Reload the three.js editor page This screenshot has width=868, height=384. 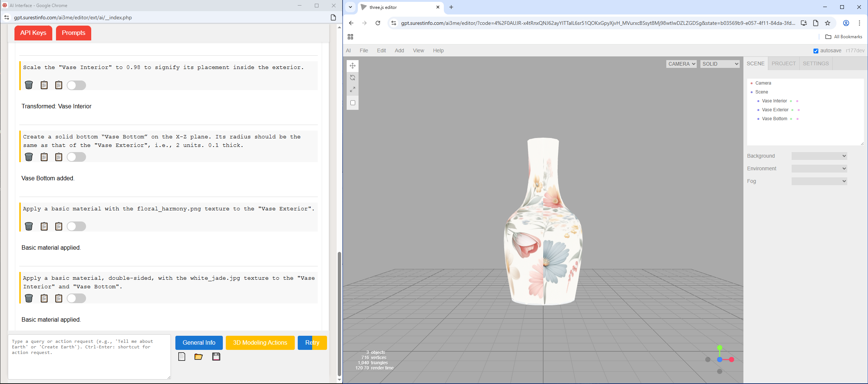pos(378,23)
